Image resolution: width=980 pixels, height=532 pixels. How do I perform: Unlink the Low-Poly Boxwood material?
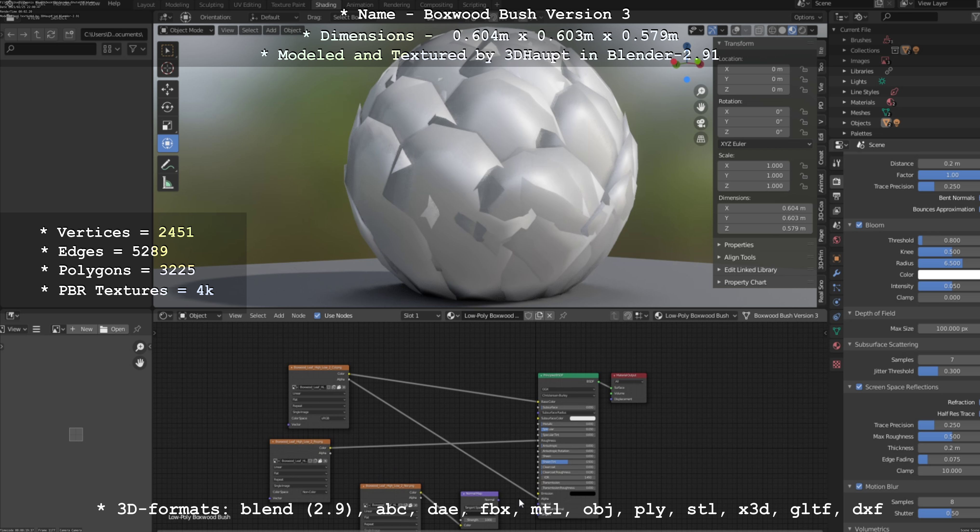tap(550, 316)
